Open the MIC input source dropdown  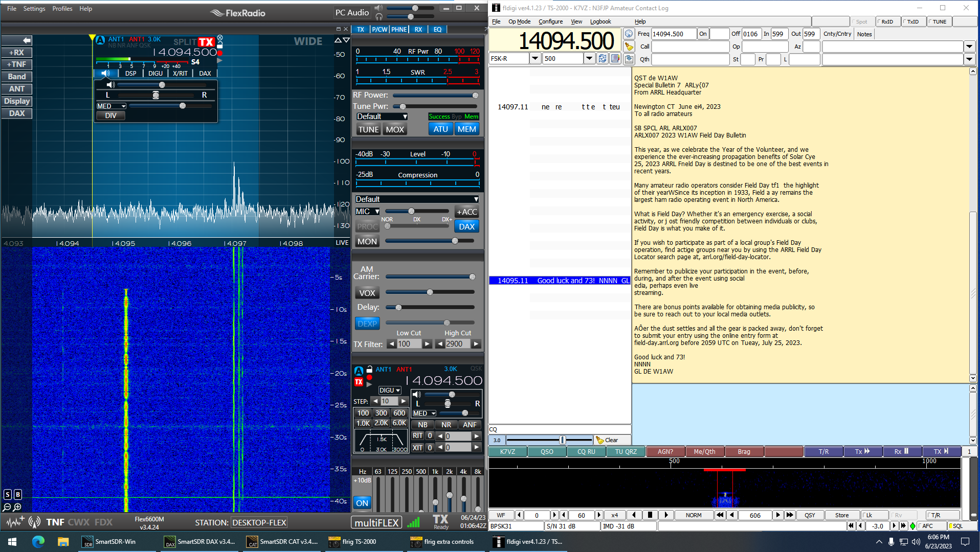[x=367, y=211]
